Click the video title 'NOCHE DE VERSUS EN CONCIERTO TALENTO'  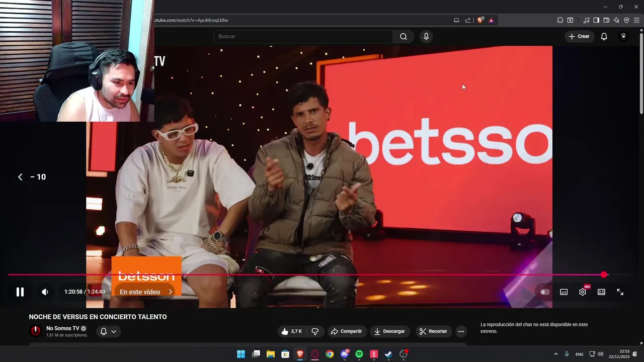(x=98, y=317)
